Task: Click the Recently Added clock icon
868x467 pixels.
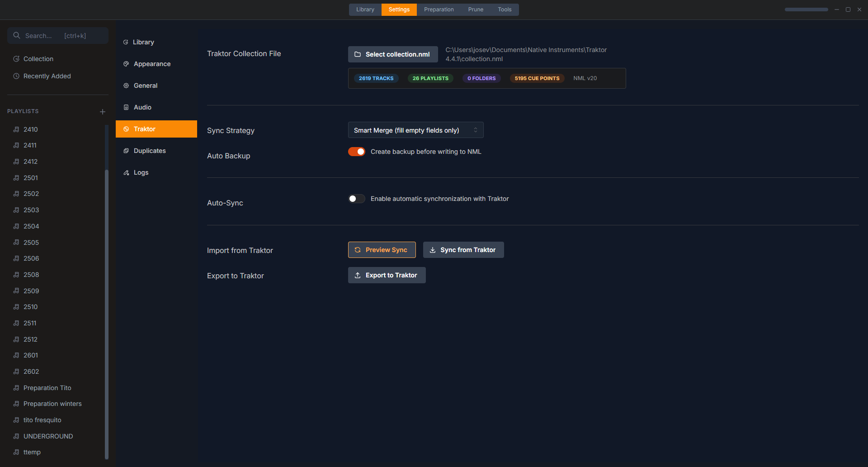Action: (16, 76)
